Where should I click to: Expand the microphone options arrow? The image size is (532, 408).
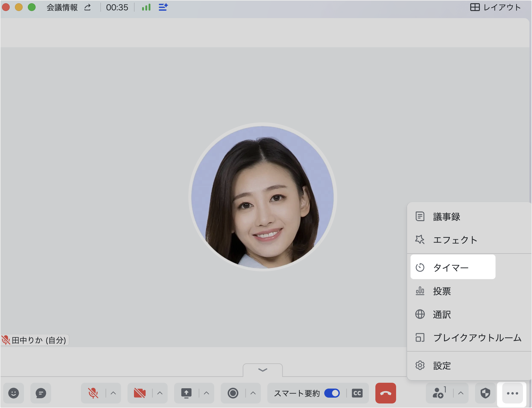click(x=113, y=393)
